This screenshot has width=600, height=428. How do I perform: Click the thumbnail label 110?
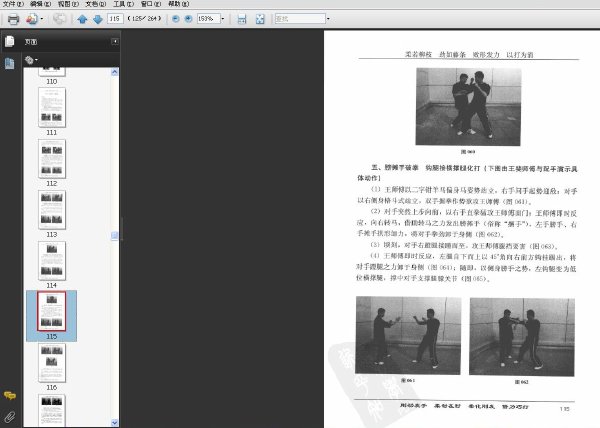(52, 81)
